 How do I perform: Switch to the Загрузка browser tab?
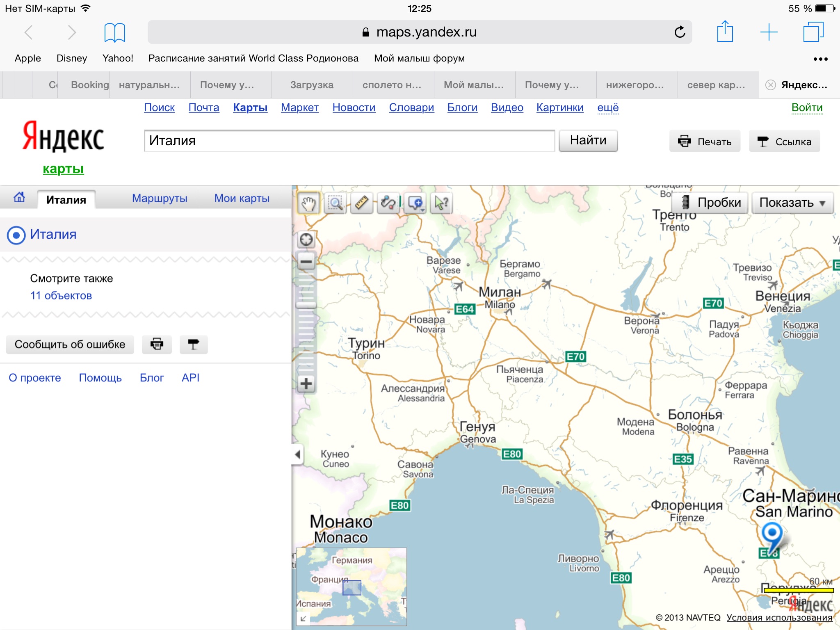312,85
